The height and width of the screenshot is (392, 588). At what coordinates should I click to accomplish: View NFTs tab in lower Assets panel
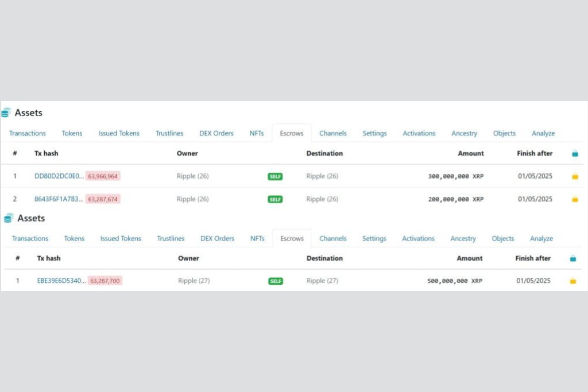(257, 238)
